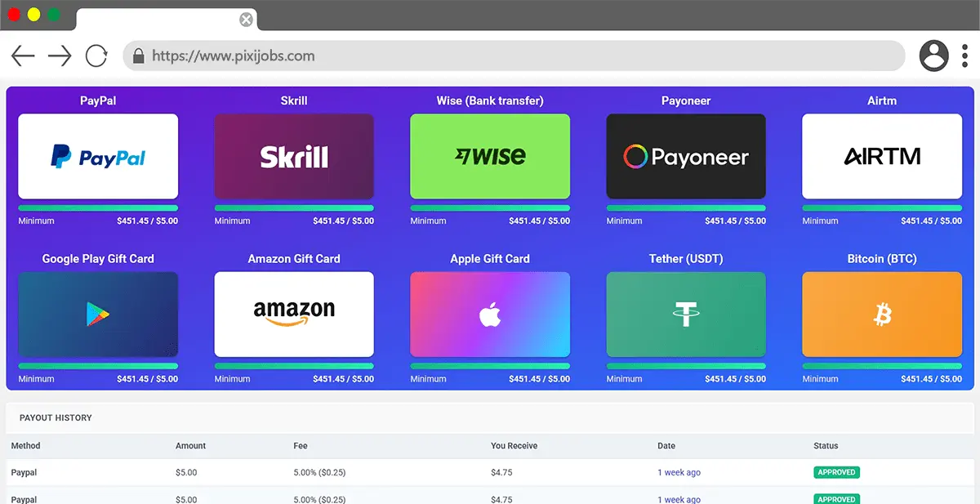The height and width of the screenshot is (504, 980).
Task: Click the Date column header
Action: pos(666,446)
